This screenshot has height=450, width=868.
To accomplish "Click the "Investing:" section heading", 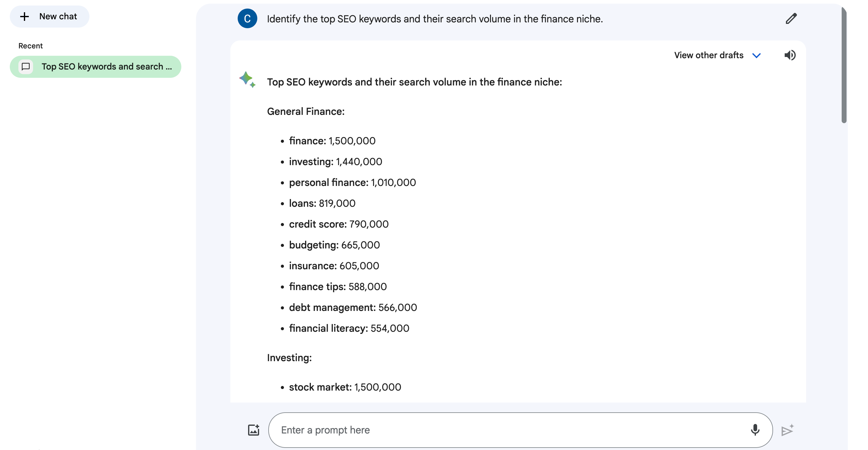I will tap(289, 357).
